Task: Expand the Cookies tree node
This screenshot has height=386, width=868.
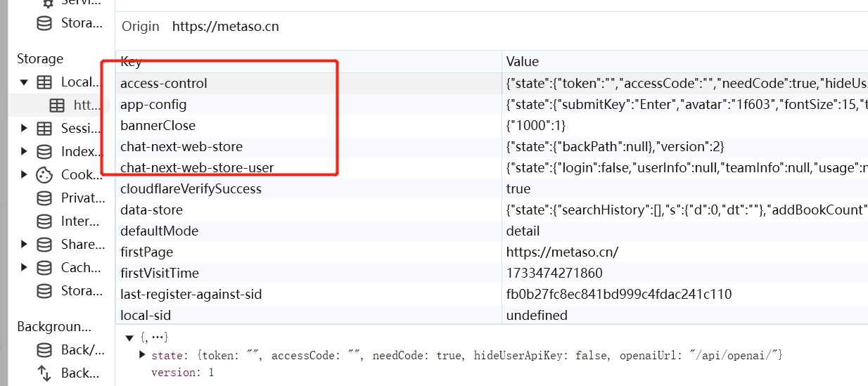Action: 24,175
